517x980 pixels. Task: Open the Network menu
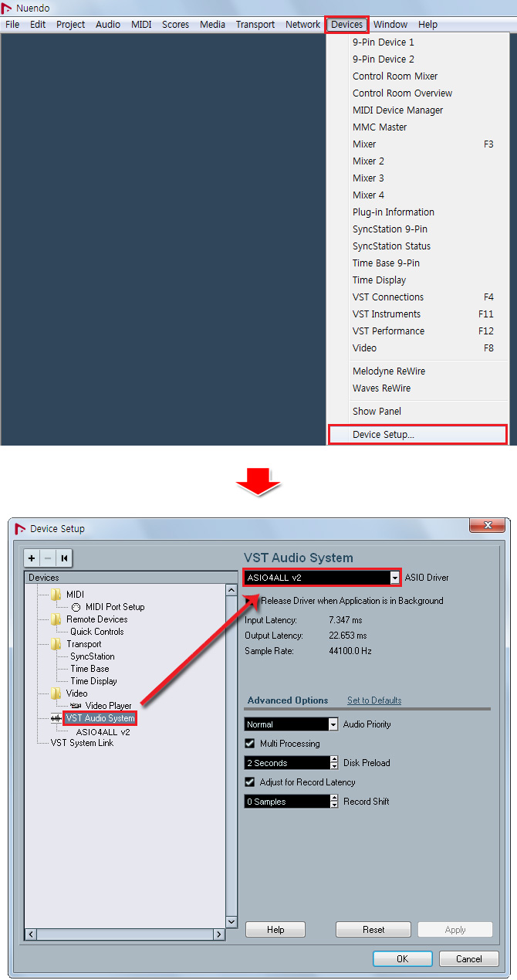coord(302,25)
